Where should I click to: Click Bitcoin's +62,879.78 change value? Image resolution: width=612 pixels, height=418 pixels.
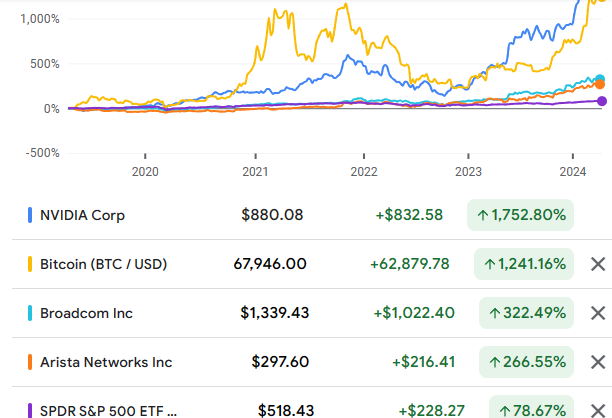point(410,264)
